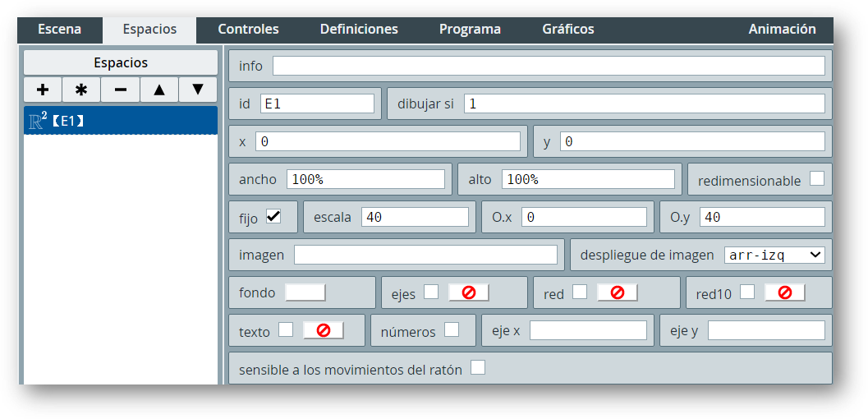Screen dimensions: 868x419
Task: Select the R² E1 space entry
Action: 121,121
